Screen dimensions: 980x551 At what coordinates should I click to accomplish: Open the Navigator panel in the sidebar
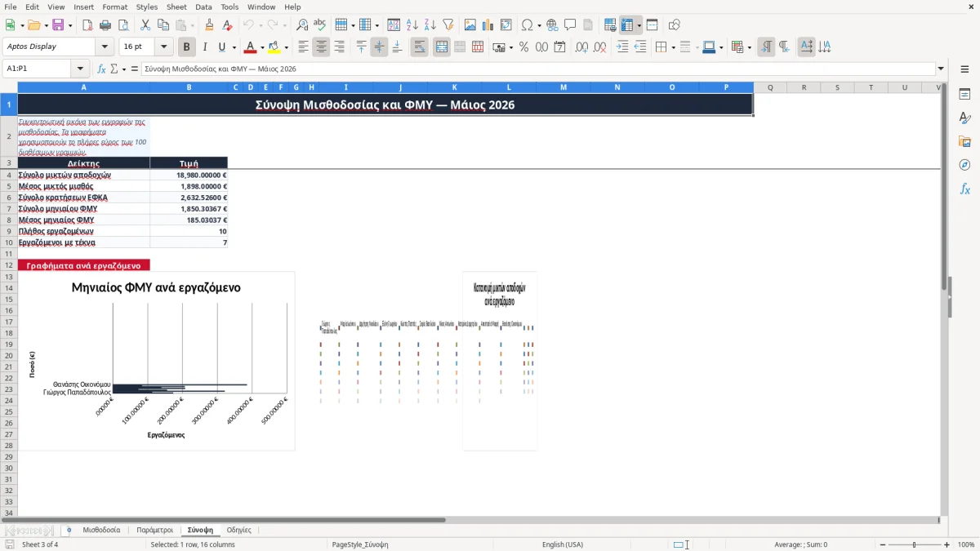tap(964, 165)
